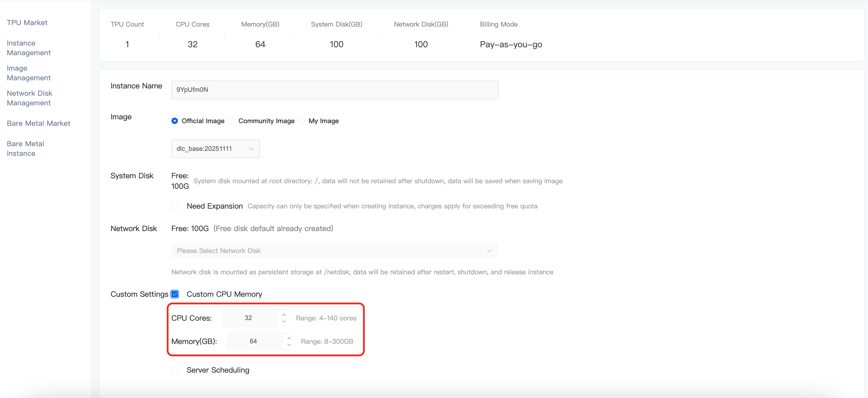This screenshot has width=868, height=398.
Task: Click the Instance Name text field
Action: 334,90
